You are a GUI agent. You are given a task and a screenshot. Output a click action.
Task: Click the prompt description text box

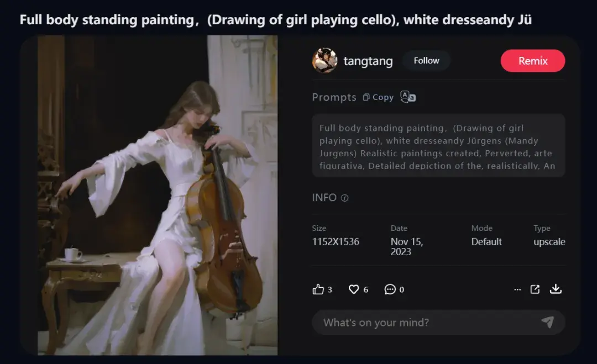[x=438, y=145]
